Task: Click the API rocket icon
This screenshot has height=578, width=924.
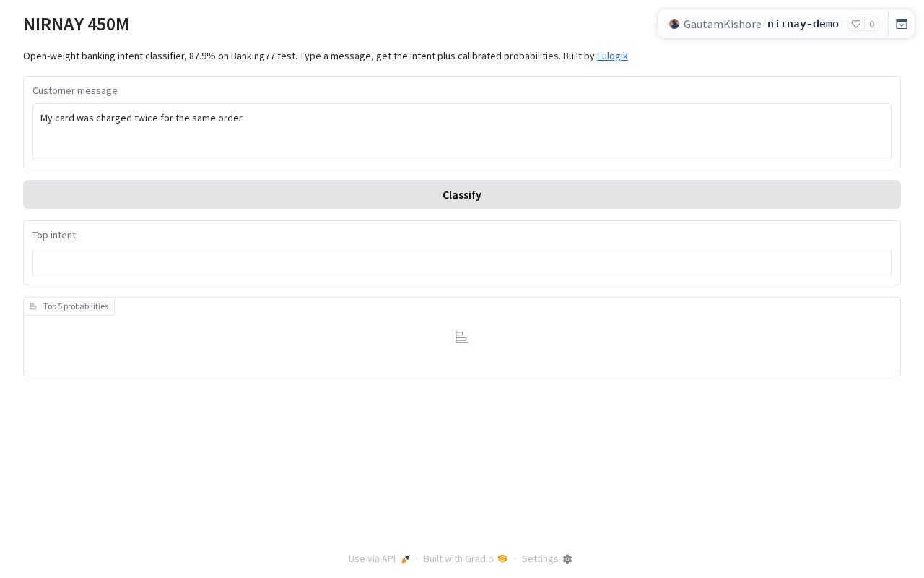Action: [406, 559]
